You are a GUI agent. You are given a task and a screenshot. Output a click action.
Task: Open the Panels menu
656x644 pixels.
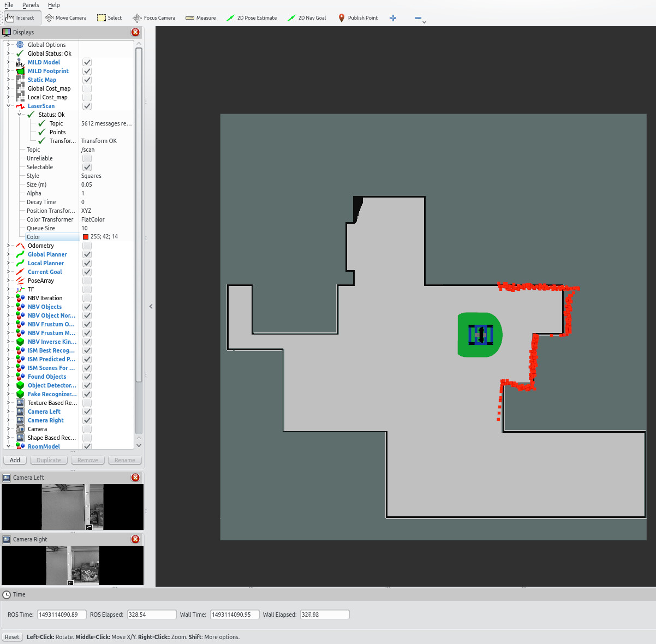pyautogui.click(x=31, y=5)
